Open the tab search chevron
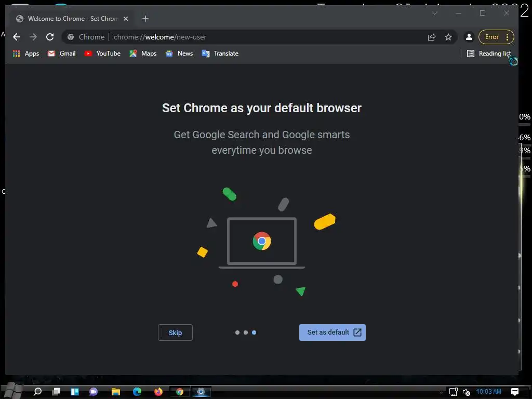 pyautogui.click(x=435, y=13)
